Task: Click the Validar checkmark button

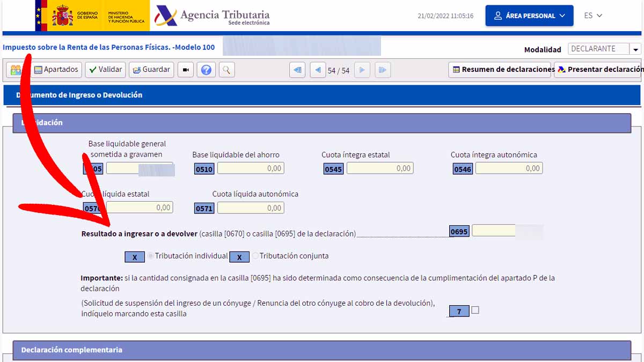Action: click(x=105, y=70)
